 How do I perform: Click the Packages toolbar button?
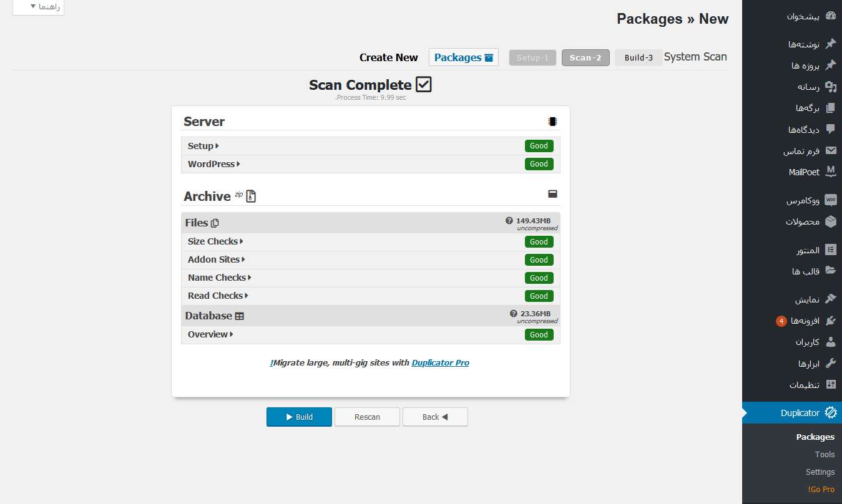tap(464, 57)
